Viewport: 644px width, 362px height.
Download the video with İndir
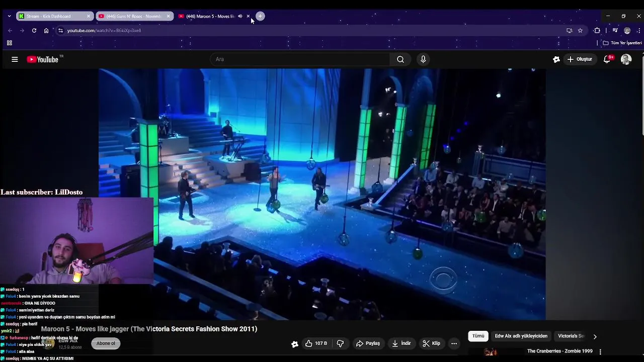pyautogui.click(x=401, y=343)
